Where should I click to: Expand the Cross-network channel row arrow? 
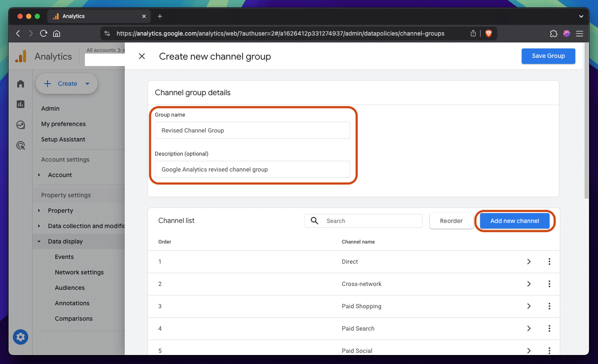529,284
